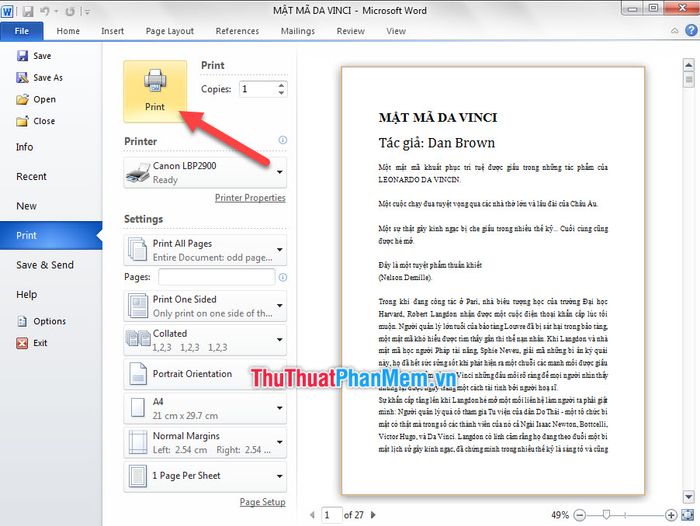Choose Save in the File menu
The width and height of the screenshot is (700, 526).
pyautogui.click(x=34, y=56)
